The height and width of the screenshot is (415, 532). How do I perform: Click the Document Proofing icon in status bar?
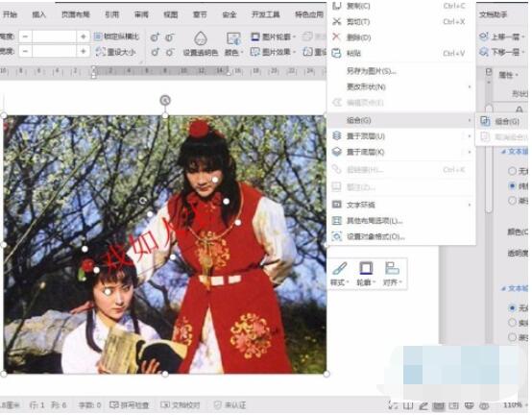[x=165, y=404]
